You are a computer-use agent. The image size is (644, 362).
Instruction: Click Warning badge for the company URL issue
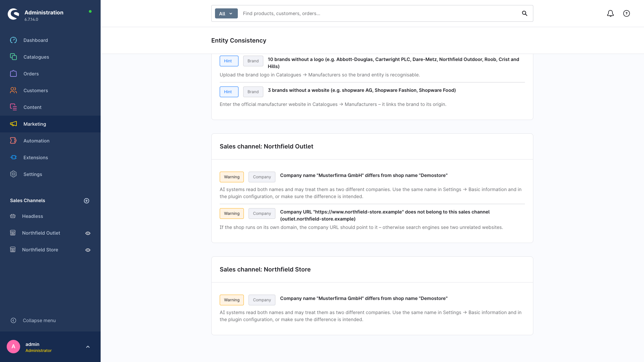[x=232, y=214]
